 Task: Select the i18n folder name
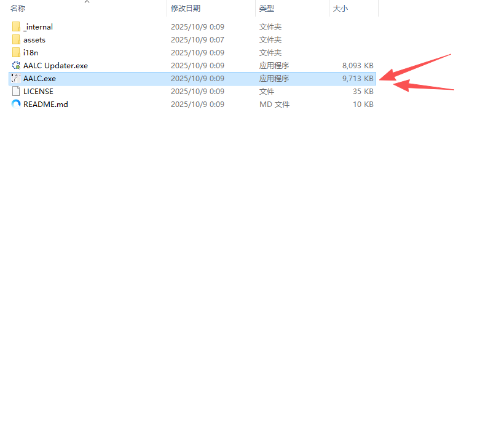(31, 53)
